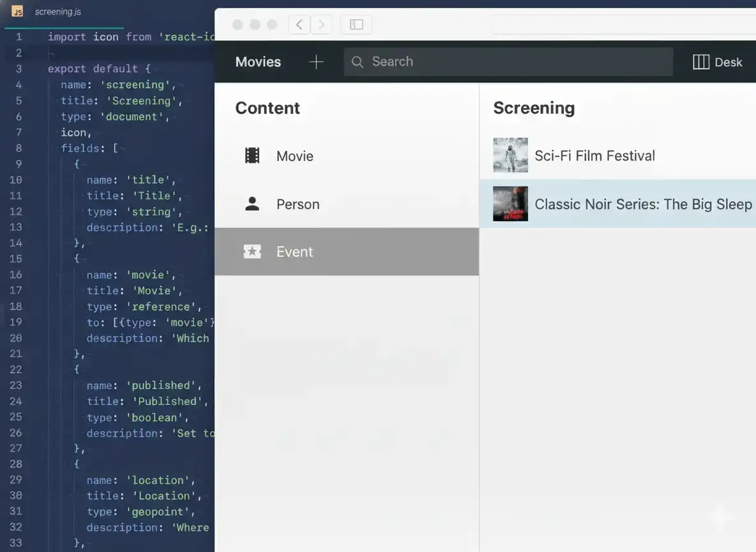Viewport: 756px width, 552px height.
Task: Open Classic Noir Series: The Big Sleep
Action: click(x=642, y=204)
